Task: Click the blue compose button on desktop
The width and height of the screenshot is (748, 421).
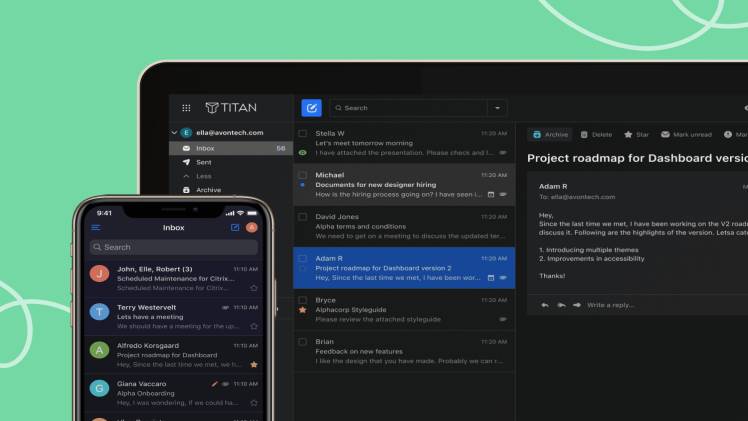Action: click(x=311, y=108)
